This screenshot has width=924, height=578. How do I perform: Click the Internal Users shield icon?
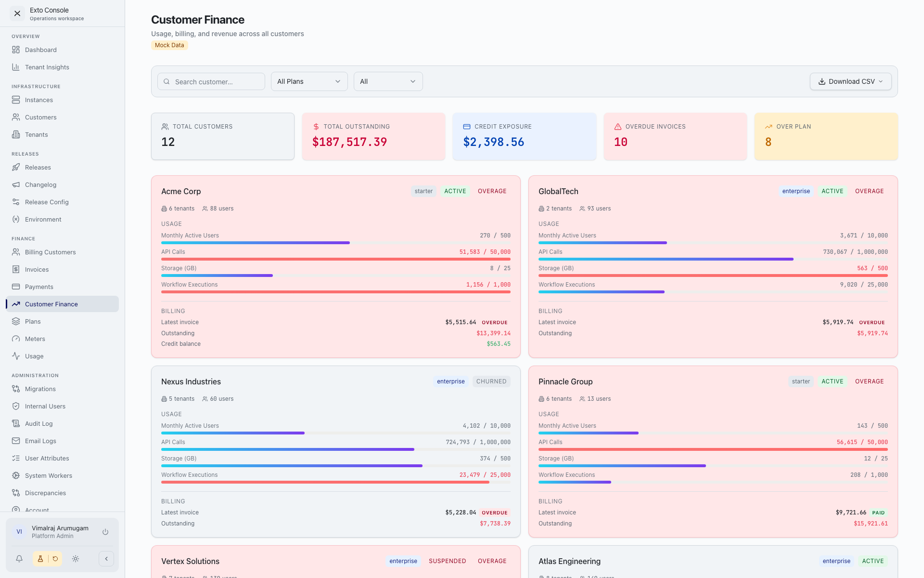(16, 406)
